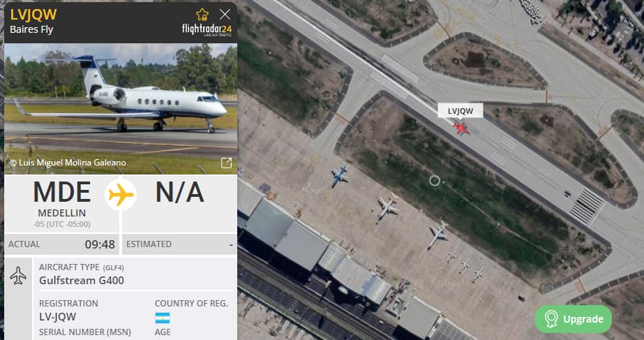
Task: Click the Luis Miguel Molina Galeano credit
Action: pyautogui.click(x=68, y=163)
